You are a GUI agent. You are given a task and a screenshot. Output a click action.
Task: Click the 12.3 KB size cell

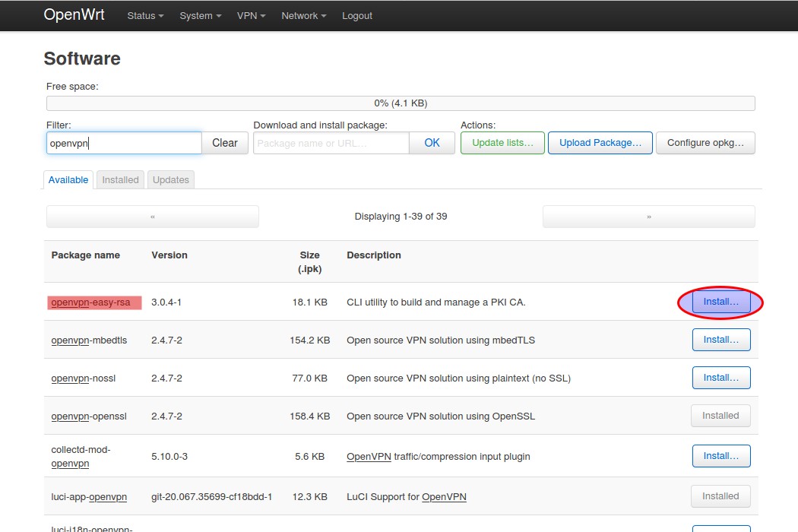309,497
